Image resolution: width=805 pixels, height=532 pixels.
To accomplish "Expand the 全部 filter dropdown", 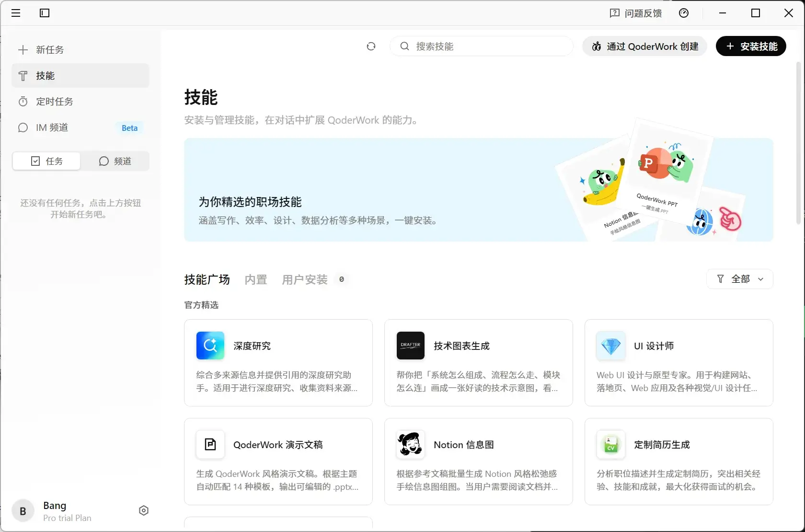I will click(740, 279).
